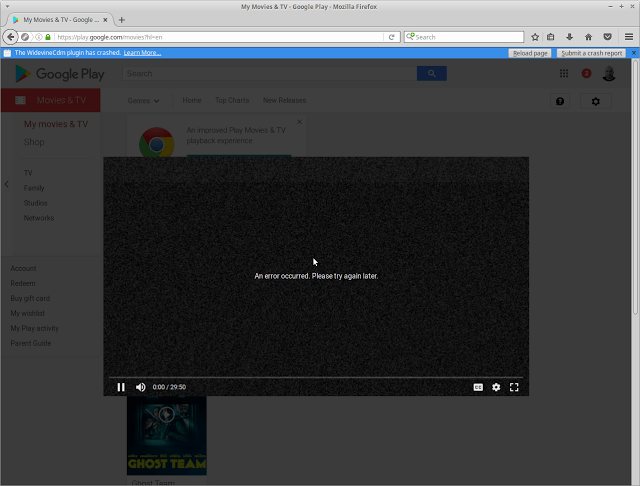Pause the video playback
640x486 pixels.
pos(121,387)
